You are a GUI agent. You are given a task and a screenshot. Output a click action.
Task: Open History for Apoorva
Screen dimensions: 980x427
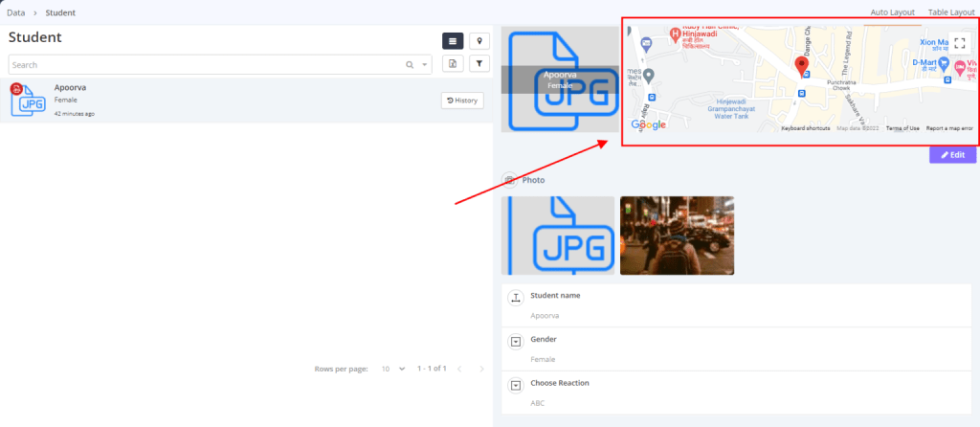pos(462,101)
